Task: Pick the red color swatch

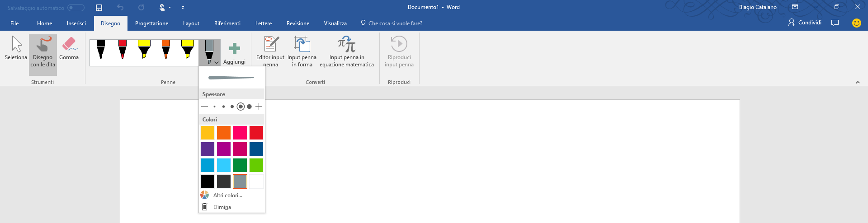Action: click(256, 133)
